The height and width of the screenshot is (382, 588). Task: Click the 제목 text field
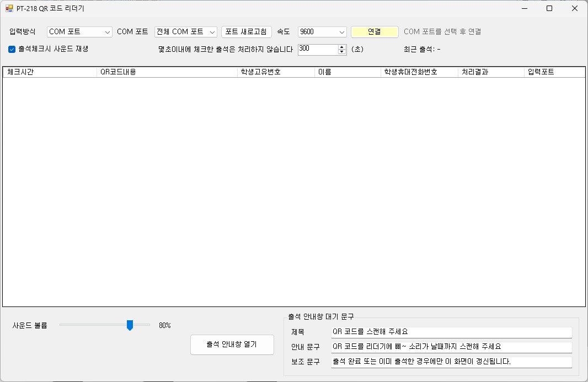452,332
